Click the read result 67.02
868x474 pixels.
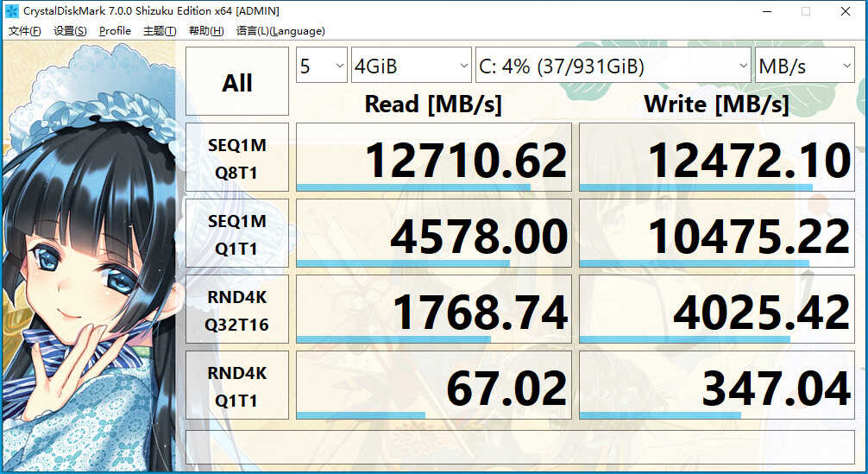point(434,385)
